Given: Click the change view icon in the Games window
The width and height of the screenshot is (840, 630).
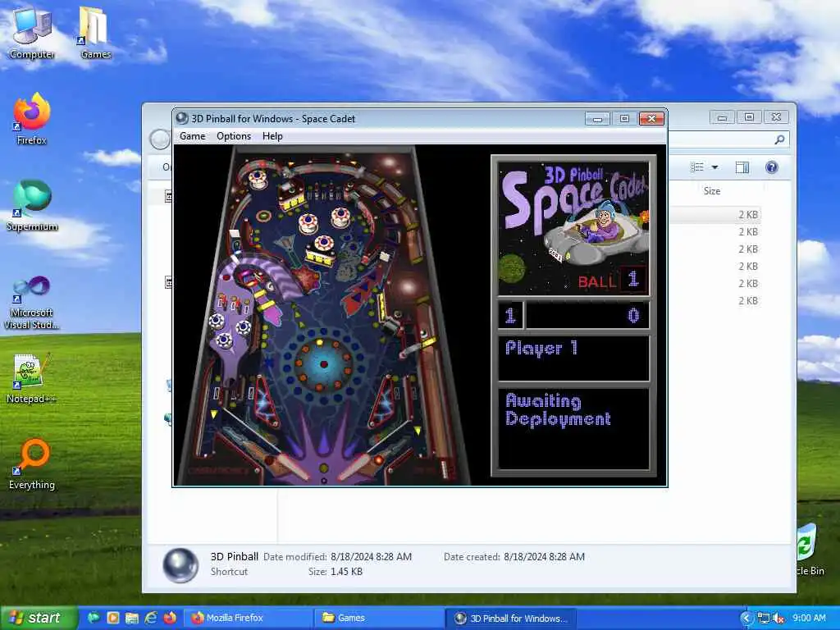Looking at the screenshot, I should [x=697, y=167].
